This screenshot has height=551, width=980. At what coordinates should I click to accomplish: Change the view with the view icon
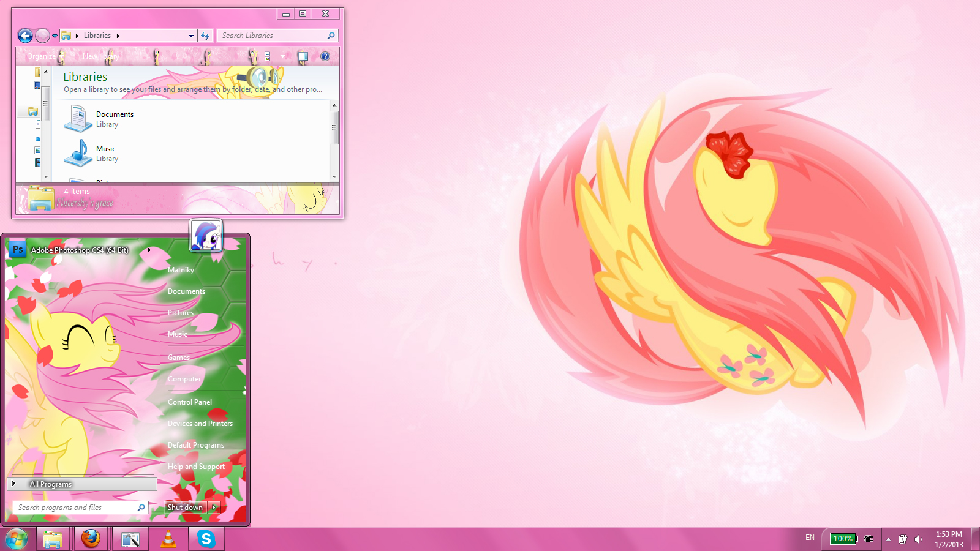pos(269,56)
